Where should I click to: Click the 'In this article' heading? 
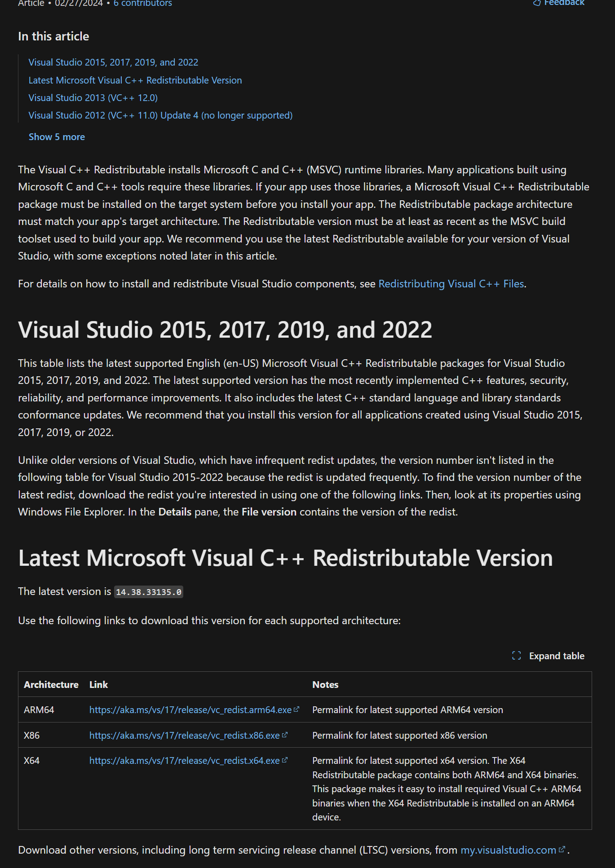coord(53,36)
